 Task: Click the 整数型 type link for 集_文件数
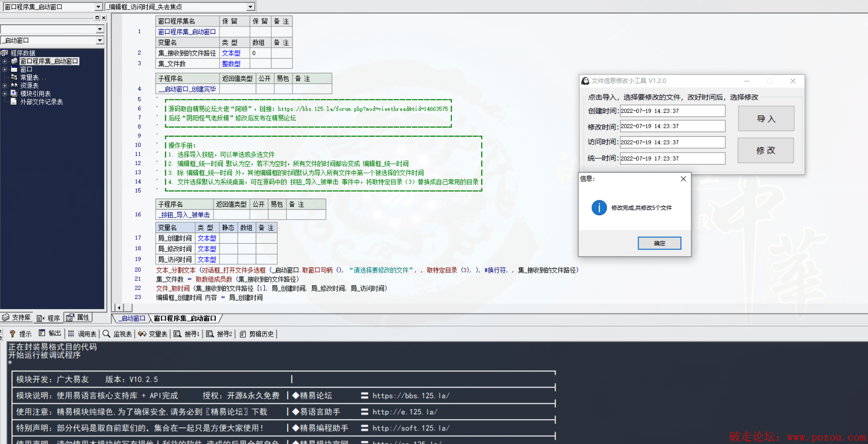(x=231, y=64)
